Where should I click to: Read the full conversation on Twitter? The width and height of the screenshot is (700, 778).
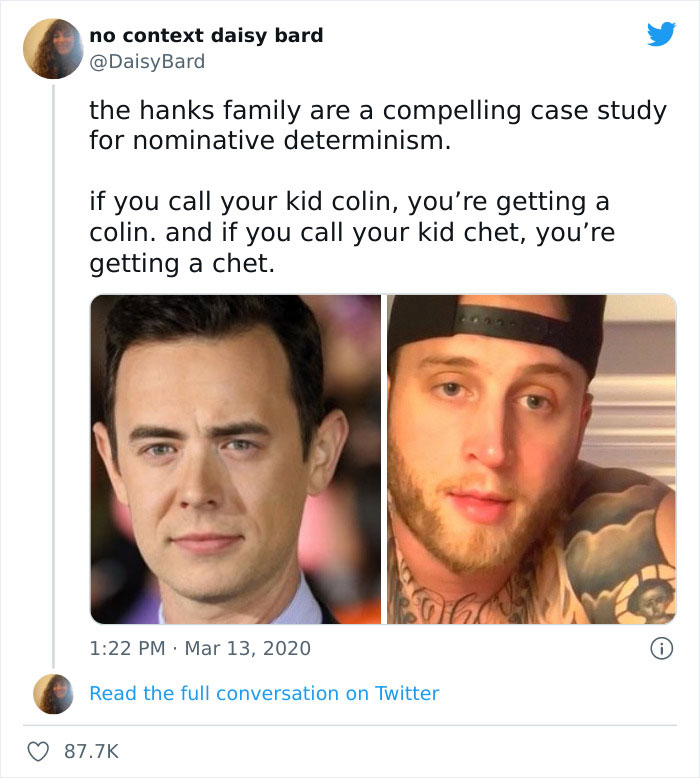point(264,693)
